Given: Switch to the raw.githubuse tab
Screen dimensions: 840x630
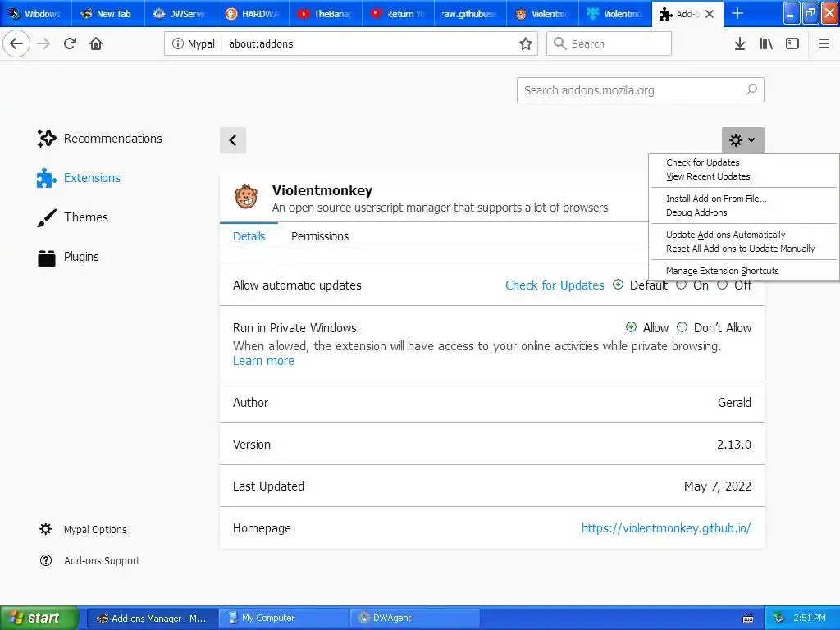Looking at the screenshot, I should click(470, 14).
